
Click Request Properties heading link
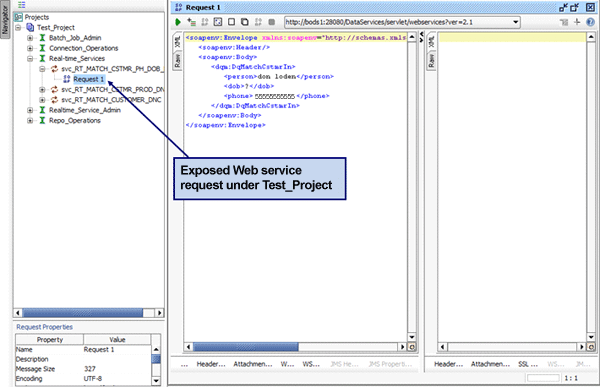[44, 327]
